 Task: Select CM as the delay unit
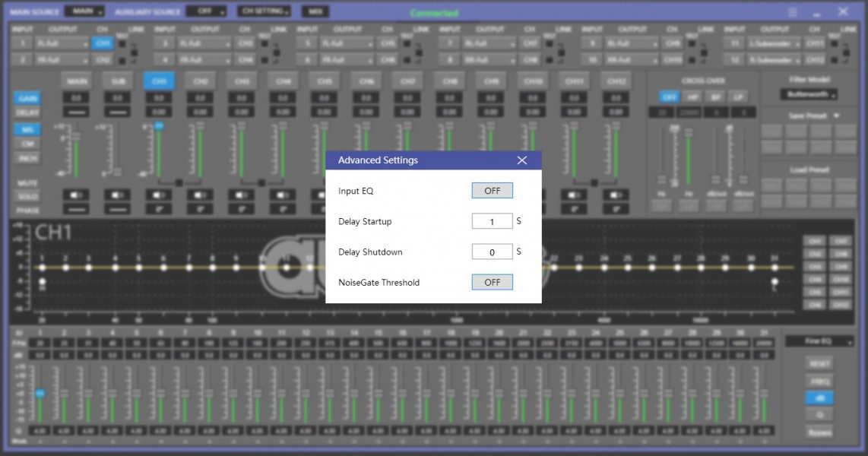tap(27, 144)
